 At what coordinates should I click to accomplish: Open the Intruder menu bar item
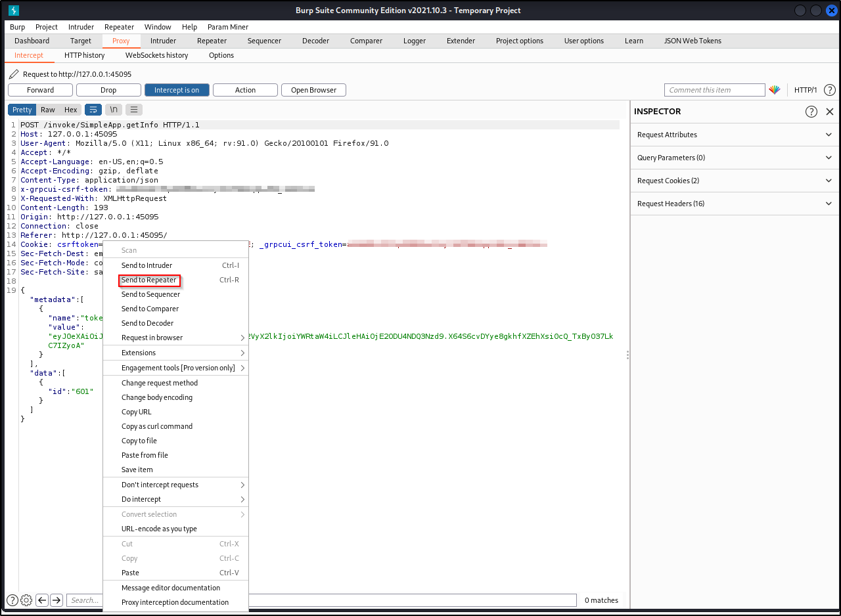[x=81, y=27]
